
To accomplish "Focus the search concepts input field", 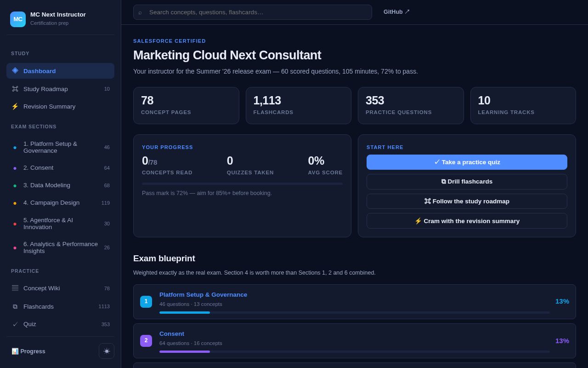I will point(253,12).
